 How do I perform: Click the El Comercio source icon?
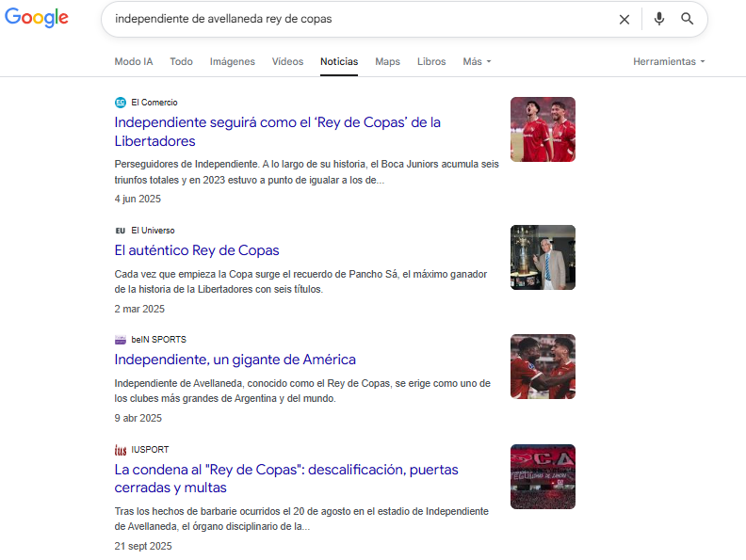120,103
